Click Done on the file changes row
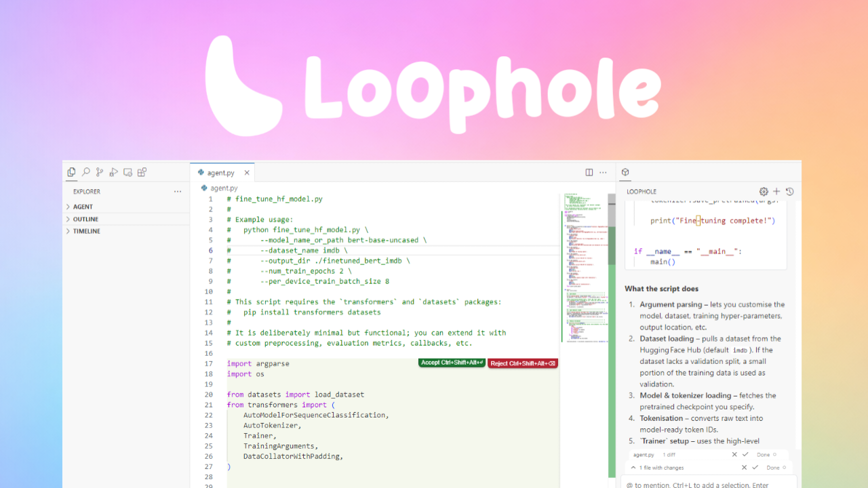The height and width of the screenshot is (488, 868). point(773,468)
